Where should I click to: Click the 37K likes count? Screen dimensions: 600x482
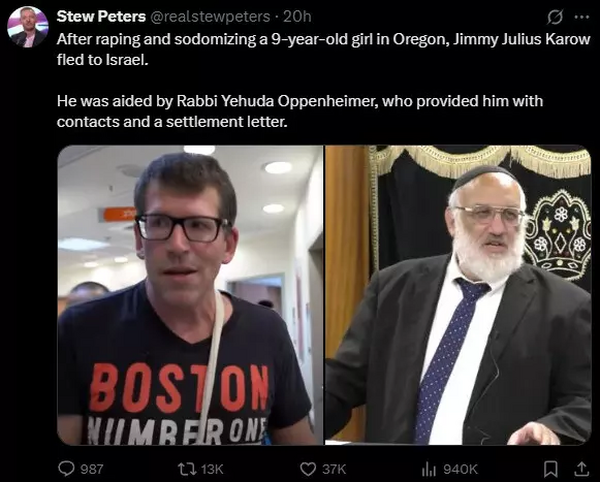coord(334,469)
